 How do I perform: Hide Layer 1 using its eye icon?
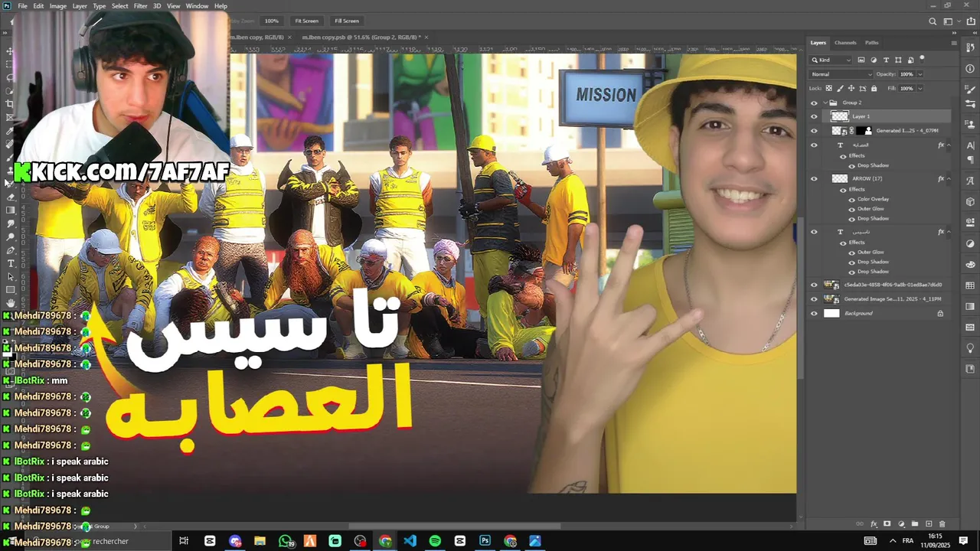814,116
